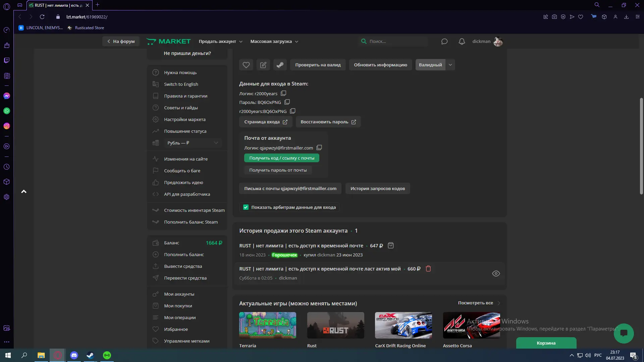644x362 pixels.
Task: Open the live support chat bubble
Action: tap(624, 333)
